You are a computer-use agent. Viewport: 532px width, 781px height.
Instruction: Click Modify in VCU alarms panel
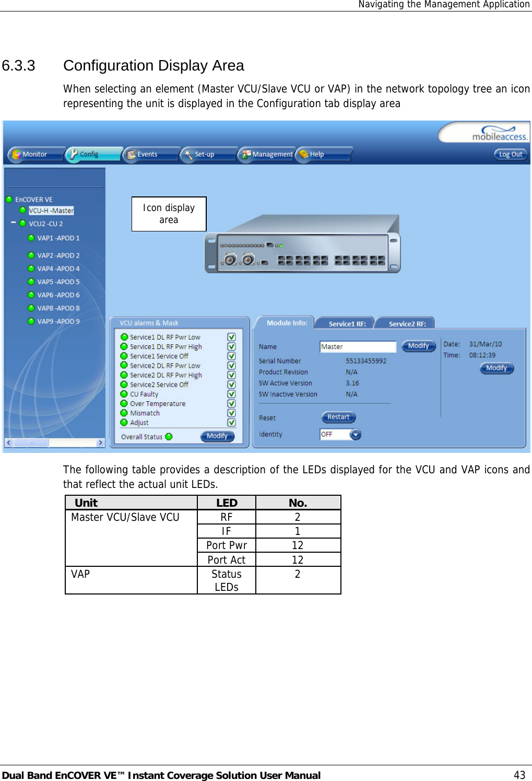click(x=217, y=436)
